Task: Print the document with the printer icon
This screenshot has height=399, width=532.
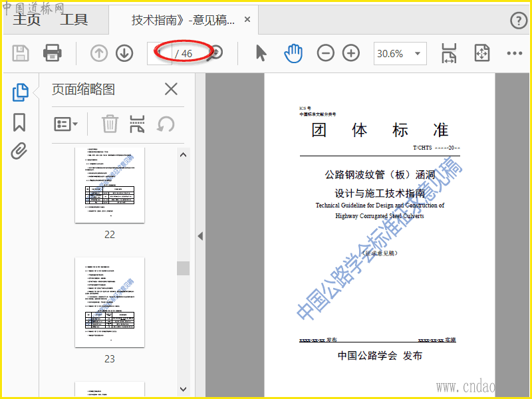Action: coord(53,53)
